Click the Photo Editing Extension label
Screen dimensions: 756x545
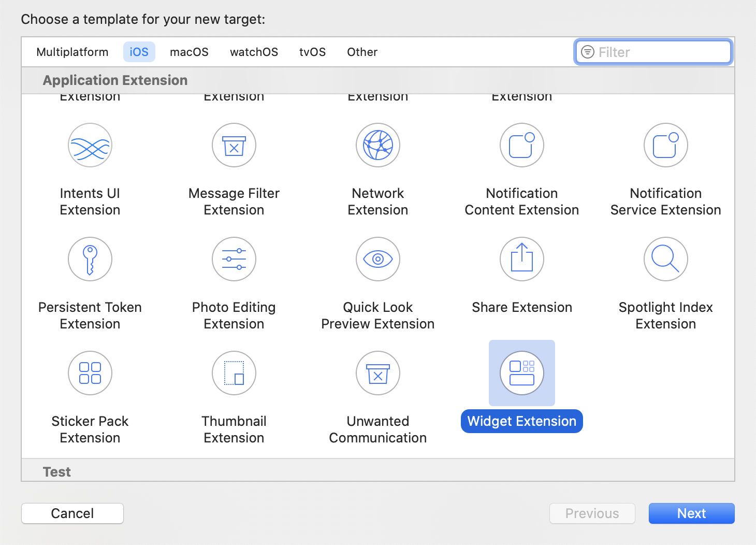click(x=234, y=315)
